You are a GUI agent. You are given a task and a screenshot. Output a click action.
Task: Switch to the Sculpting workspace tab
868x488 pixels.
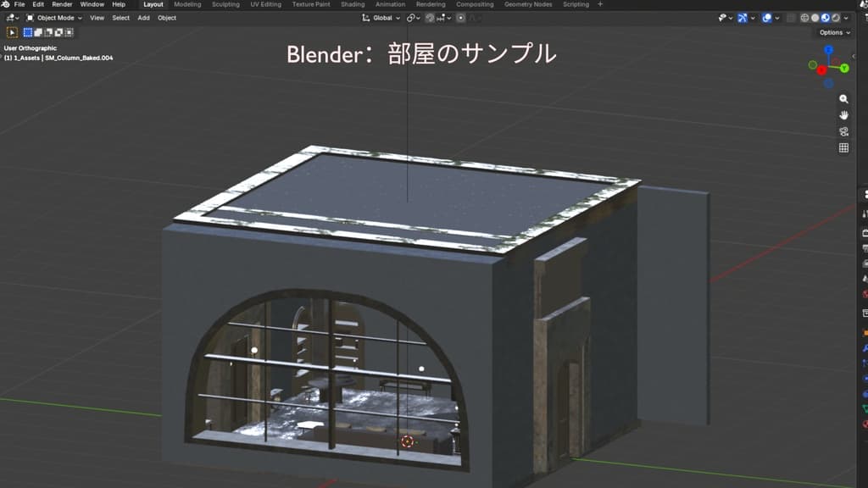225,4
